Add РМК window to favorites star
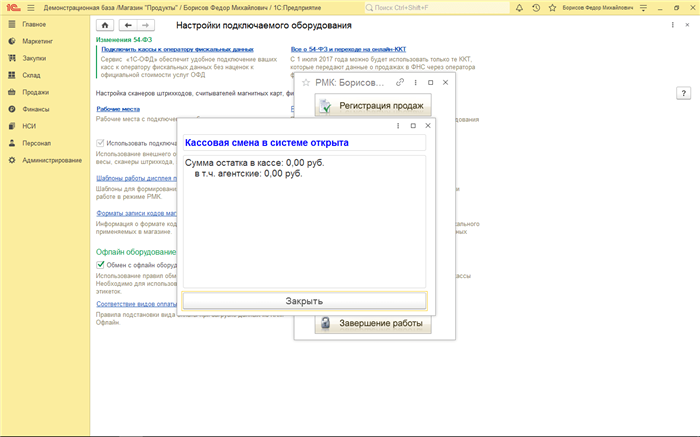 pos(306,83)
